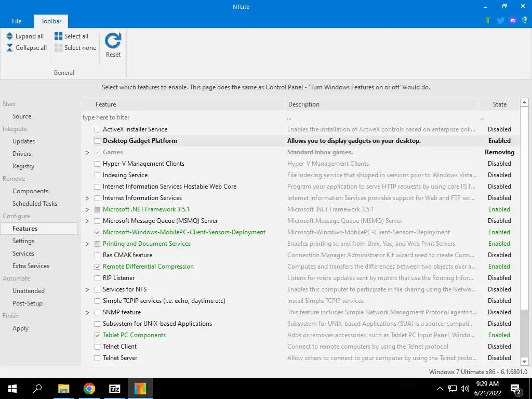
Task: Check the Telnet Server checkbox
Action: (97, 358)
